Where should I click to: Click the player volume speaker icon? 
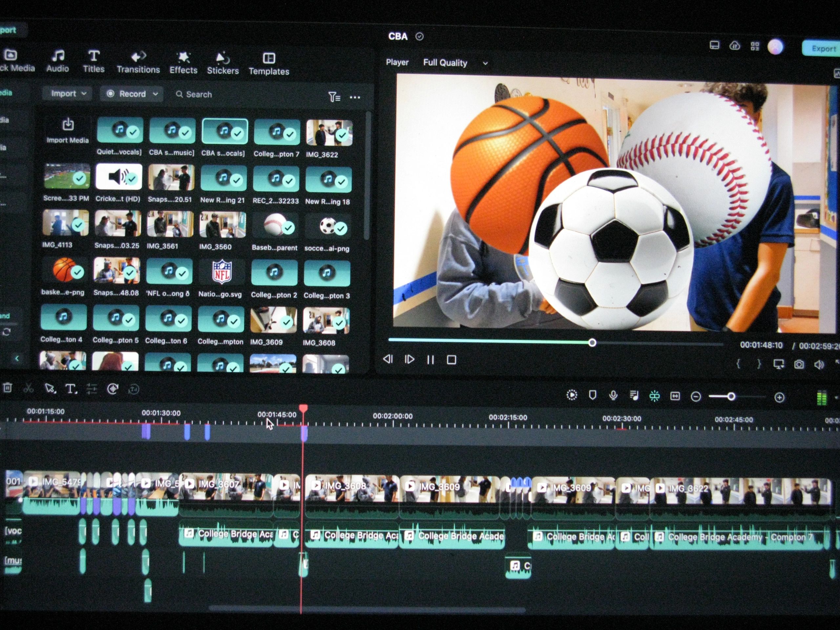819,365
